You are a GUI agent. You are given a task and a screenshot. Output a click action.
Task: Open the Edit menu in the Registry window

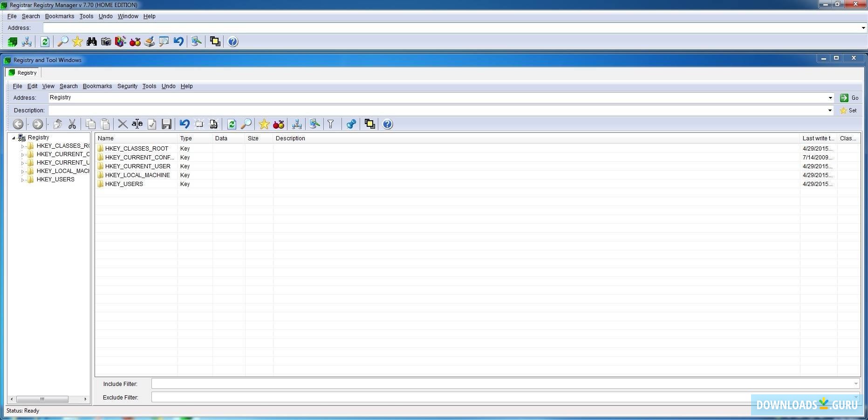point(32,86)
